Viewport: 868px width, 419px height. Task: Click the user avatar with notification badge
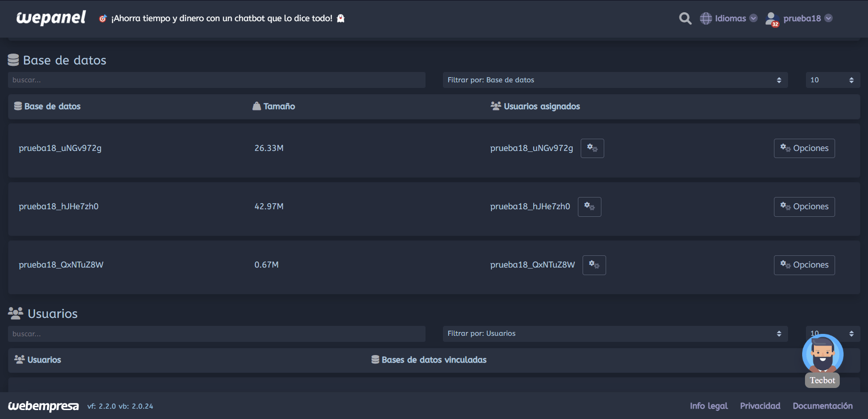pos(772,19)
